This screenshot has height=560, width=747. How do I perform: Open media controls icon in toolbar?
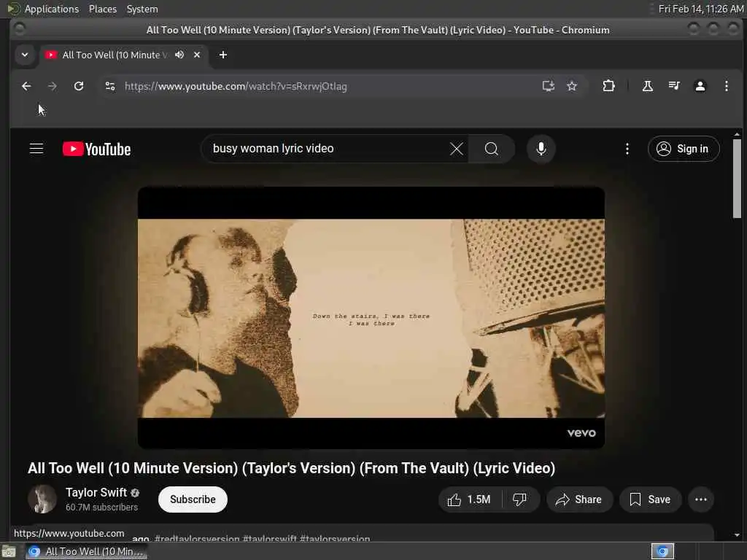[x=673, y=86]
